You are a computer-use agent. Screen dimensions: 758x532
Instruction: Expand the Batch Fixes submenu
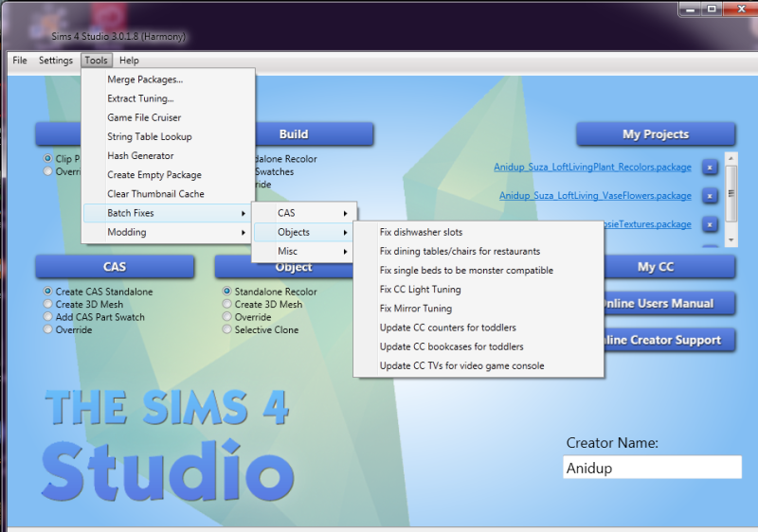point(168,213)
